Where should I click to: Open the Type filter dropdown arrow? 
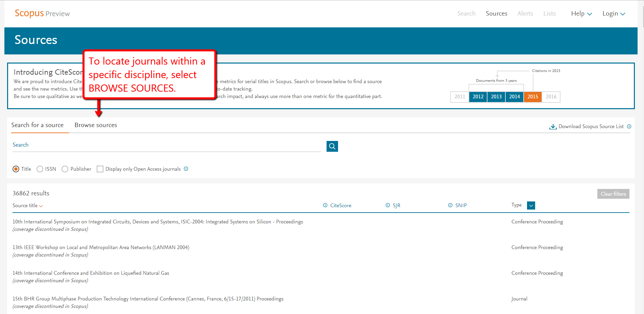click(x=531, y=206)
